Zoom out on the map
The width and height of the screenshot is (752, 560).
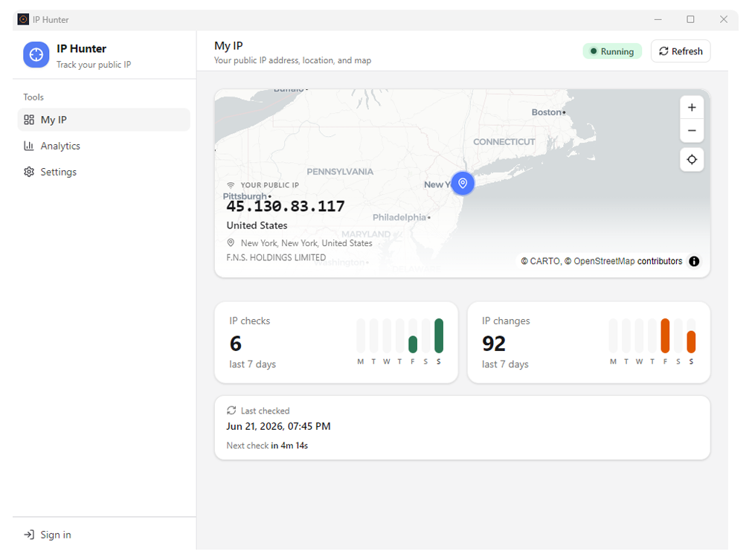click(x=692, y=130)
